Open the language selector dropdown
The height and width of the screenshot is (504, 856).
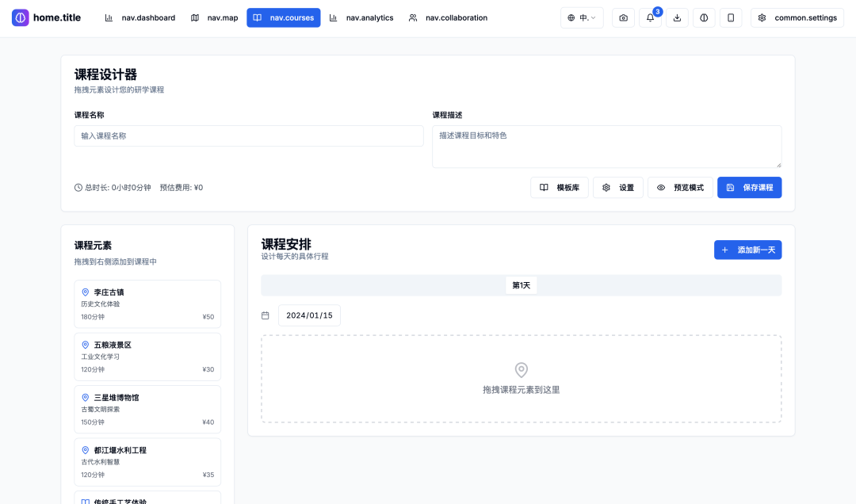582,17
